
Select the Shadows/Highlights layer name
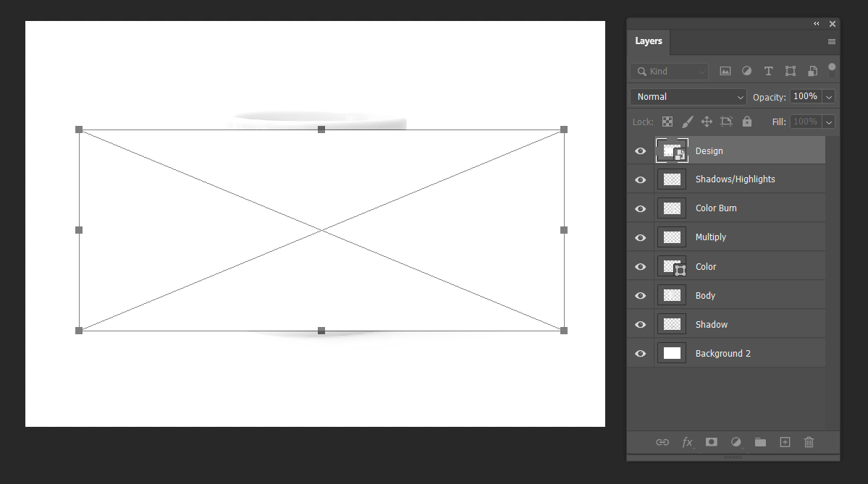735,179
